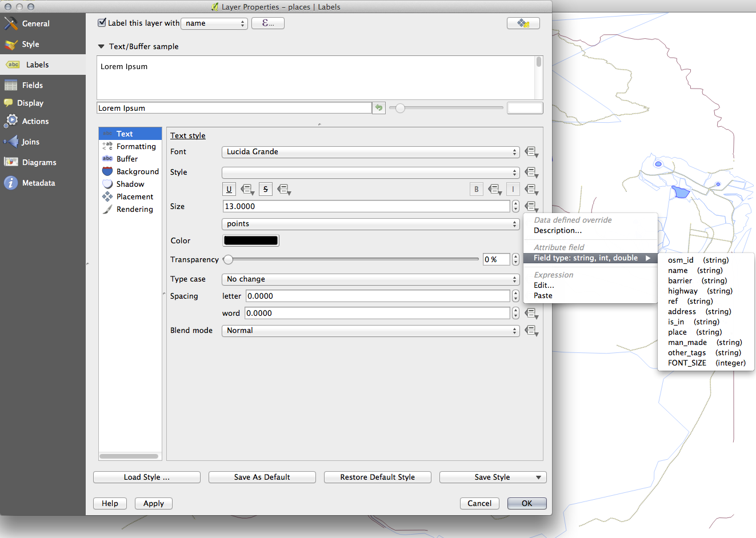The width and height of the screenshot is (756, 538).
Task: Click the black Color swatch
Action: (251, 240)
